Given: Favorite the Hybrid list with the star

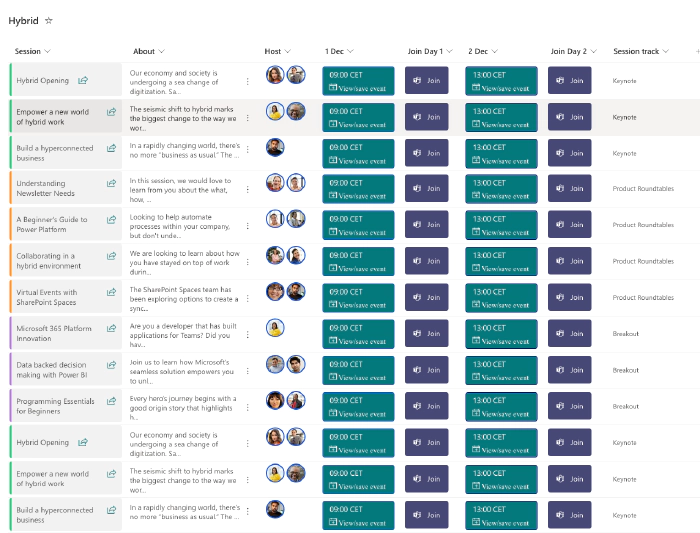Looking at the screenshot, I should [x=49, y=20].
